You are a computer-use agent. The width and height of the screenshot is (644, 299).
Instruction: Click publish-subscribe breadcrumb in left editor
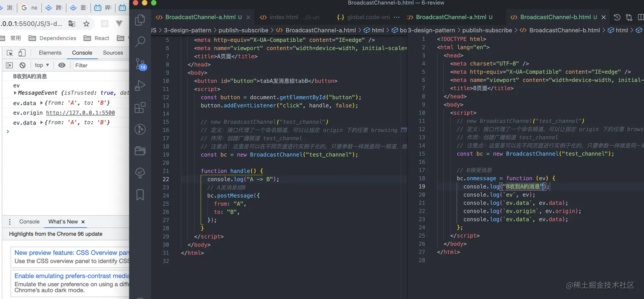244,30
